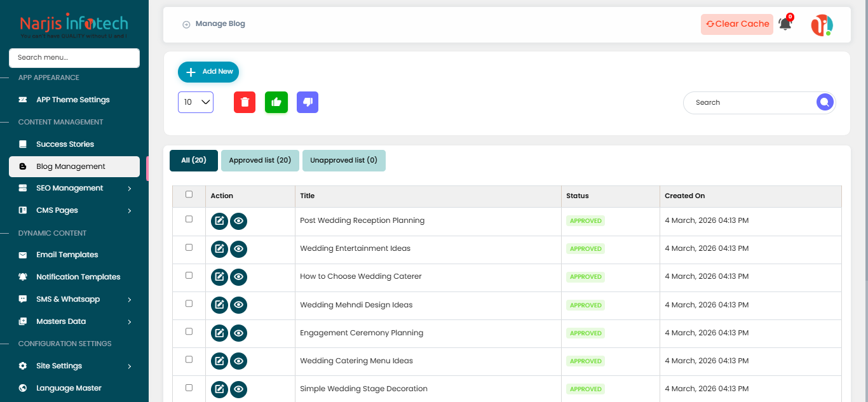Click the Add New button
Screen dimensions: 868x402
pyautogui.click(x=208, y=72)
